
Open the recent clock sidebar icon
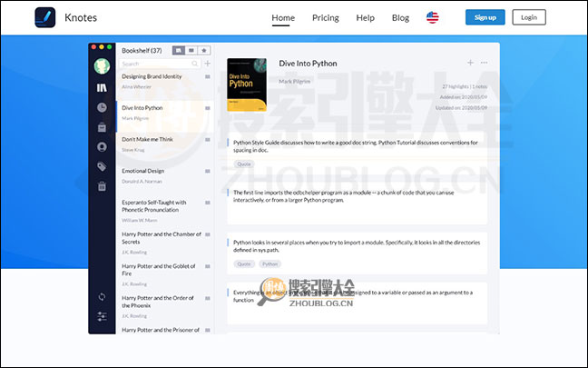pyautogui.click(x=102, y=108)
